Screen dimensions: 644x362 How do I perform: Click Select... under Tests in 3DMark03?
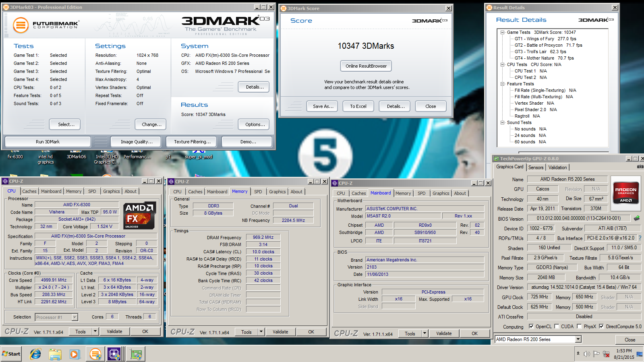(x=65, y=124)
